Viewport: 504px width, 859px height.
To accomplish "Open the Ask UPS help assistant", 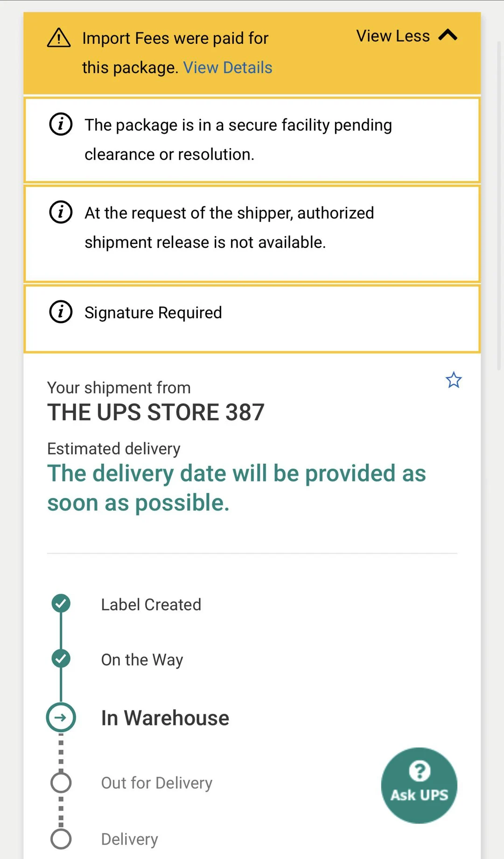I will pyautogui.click(x=419, y=786).
